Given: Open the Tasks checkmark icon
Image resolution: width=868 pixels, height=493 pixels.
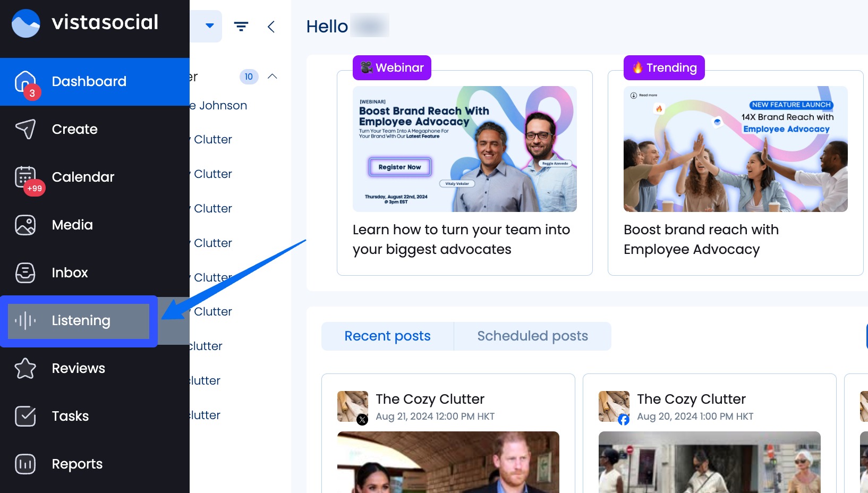Looking at the screenshot, I should click(x=25, y=416).
